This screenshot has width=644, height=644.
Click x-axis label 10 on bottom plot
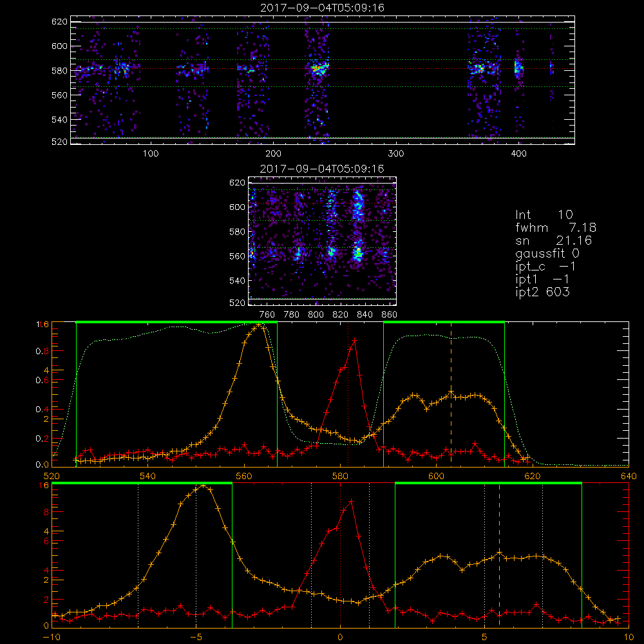point(629,638)
